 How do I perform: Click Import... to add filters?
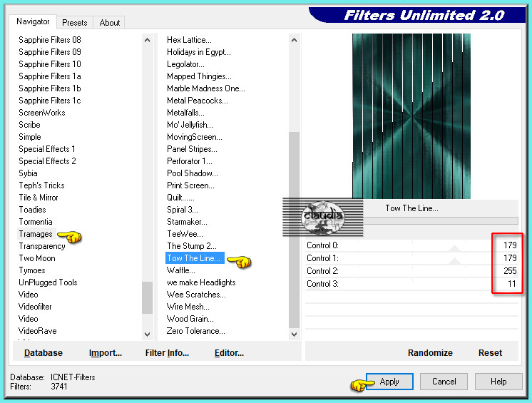pyautogui.click(x=105, y=353)
